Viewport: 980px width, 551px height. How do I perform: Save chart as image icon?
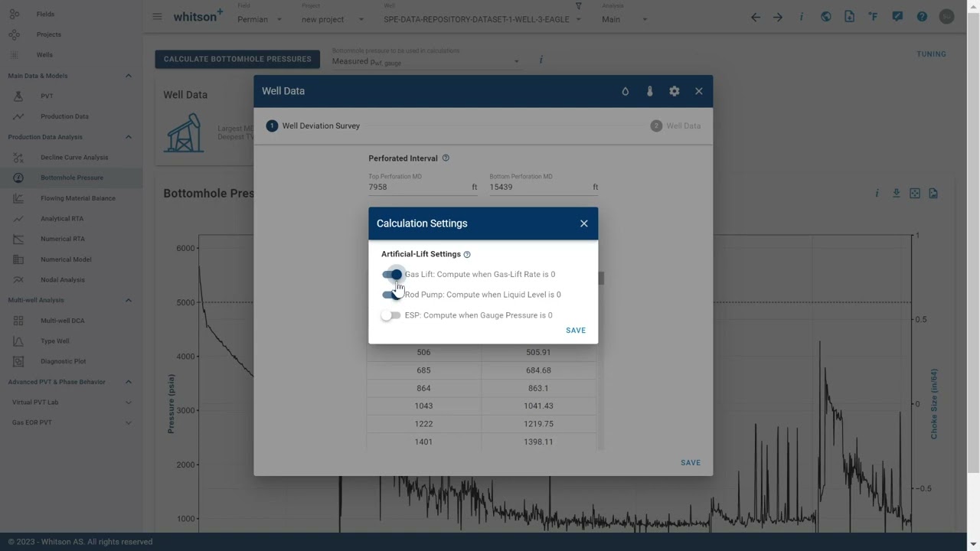click(x=933, y=194)
